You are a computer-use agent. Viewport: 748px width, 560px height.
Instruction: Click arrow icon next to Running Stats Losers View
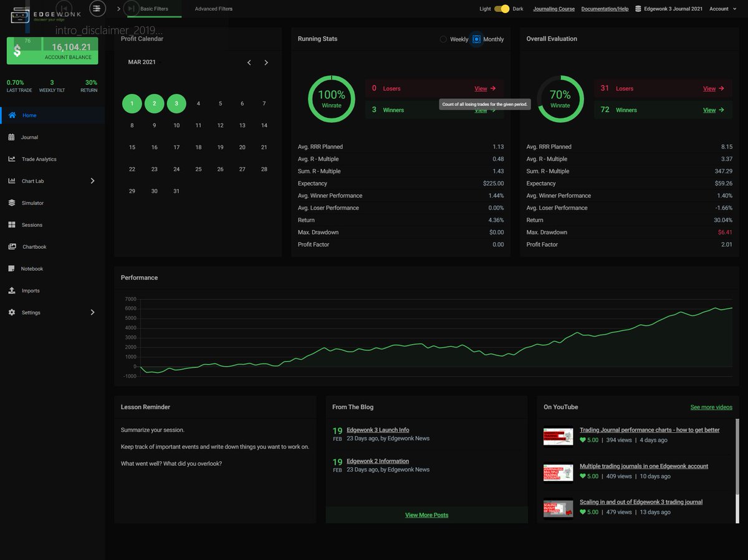point(493,89)
